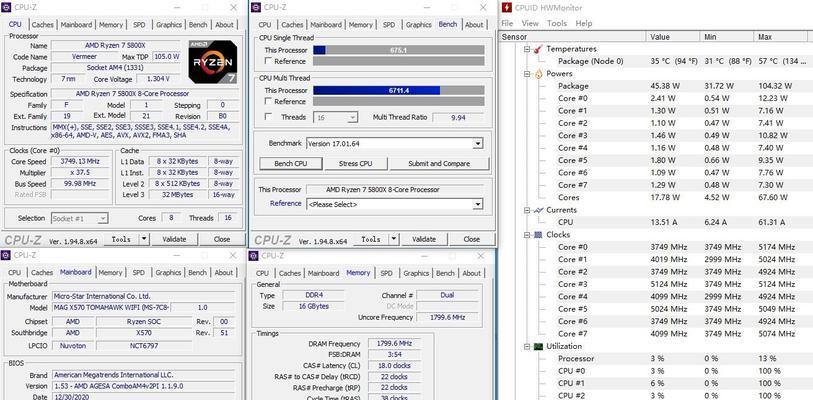Screen dimensions: 813x400
Task: Click the Clocks chip icon
Action: point(539,235)
